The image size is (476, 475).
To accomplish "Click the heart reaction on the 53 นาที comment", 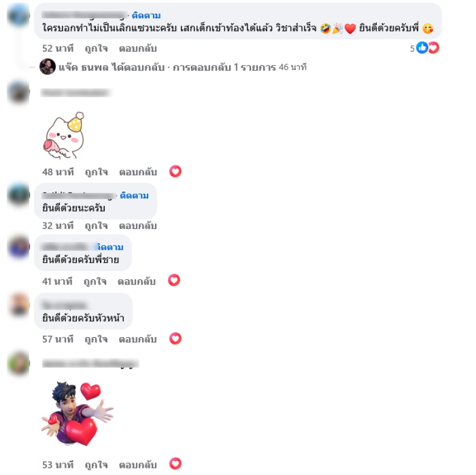I will (x=175, y=464).
